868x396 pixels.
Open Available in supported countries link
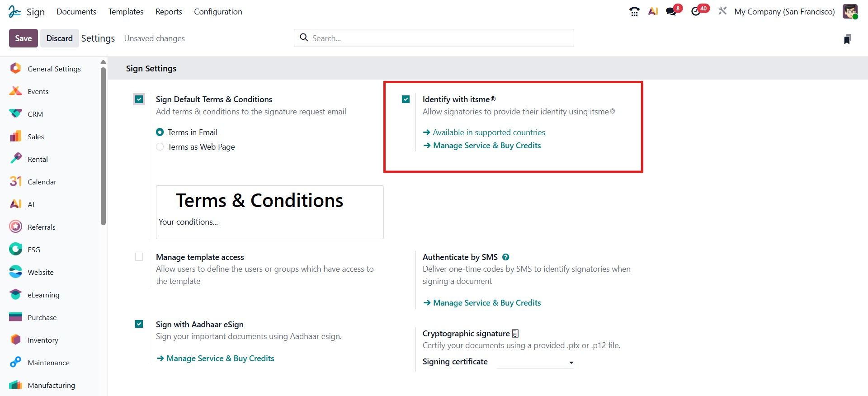coord(489,132)
